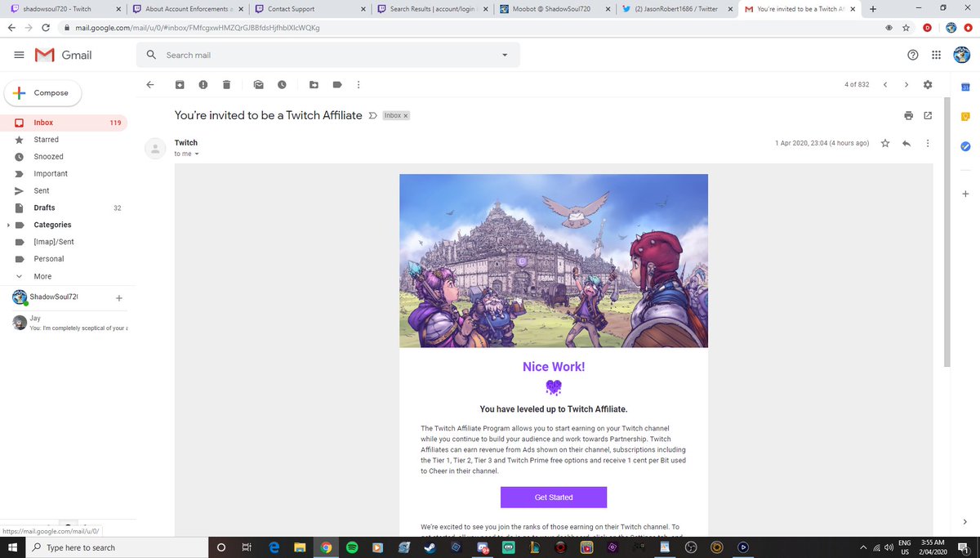This screenshot has height=558, width=980.
Task: Click the email vertical scrollbar
Action: pyautogui.click(x=947, y=231)
